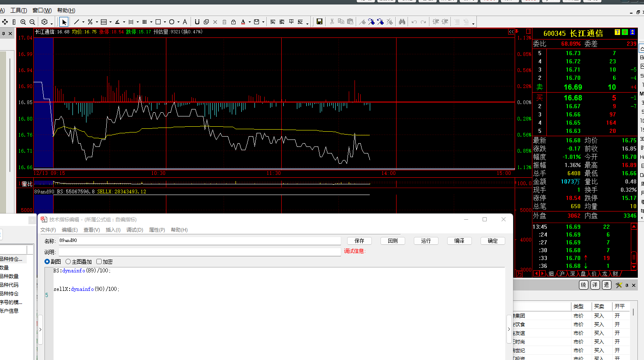Open the 调试(D) menu in editor
The height and width of the screenshot is (360, 644).
(134, 230)
